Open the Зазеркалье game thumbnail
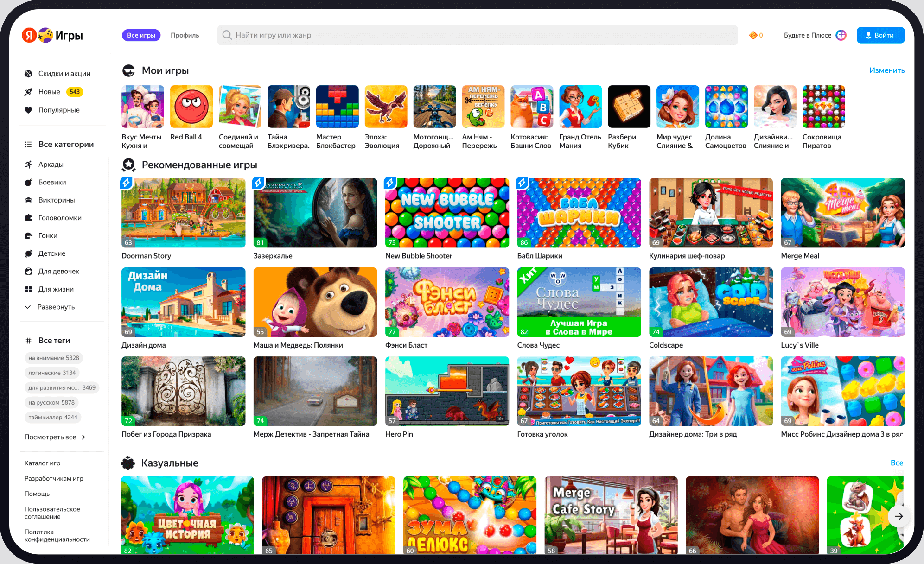This screenshot has width=924, height=564. click(315, 213)
